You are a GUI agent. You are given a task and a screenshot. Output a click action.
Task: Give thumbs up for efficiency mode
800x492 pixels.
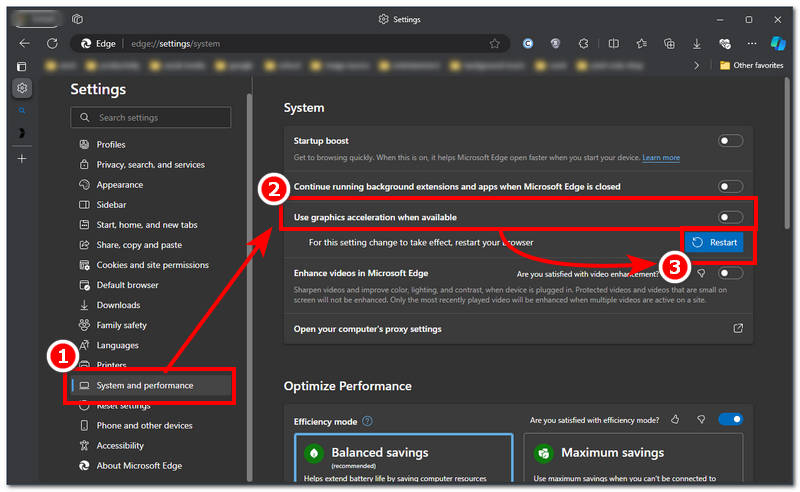(676, 420)
